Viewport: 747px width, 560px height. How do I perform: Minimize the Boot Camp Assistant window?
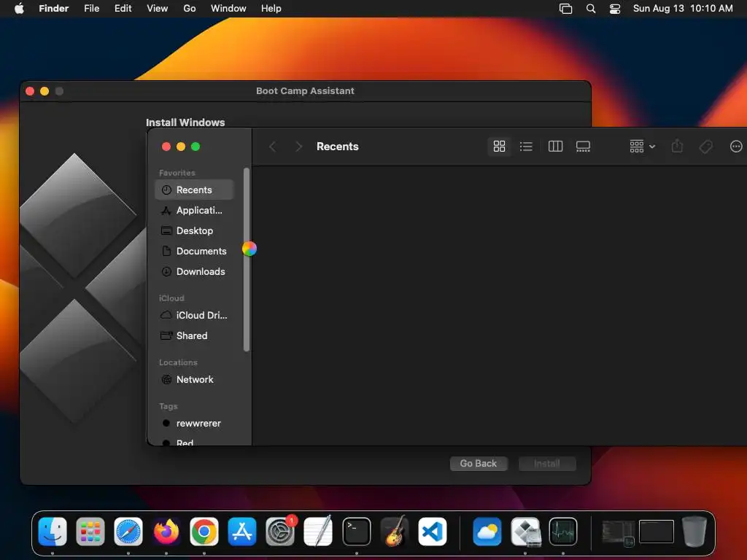pos(44,91)
